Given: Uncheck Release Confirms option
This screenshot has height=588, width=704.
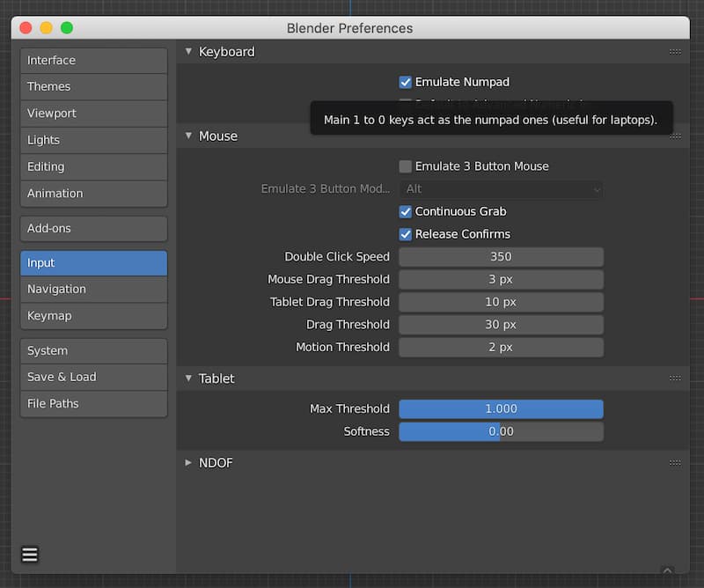Looking at the screenshot, I should (406, 234).
